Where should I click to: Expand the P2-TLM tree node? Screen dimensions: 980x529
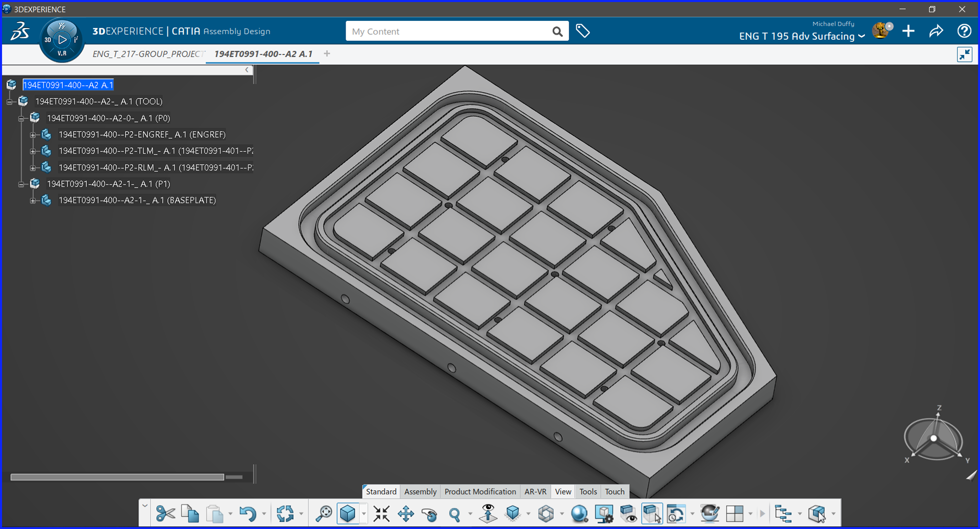(x=33, y=152)
